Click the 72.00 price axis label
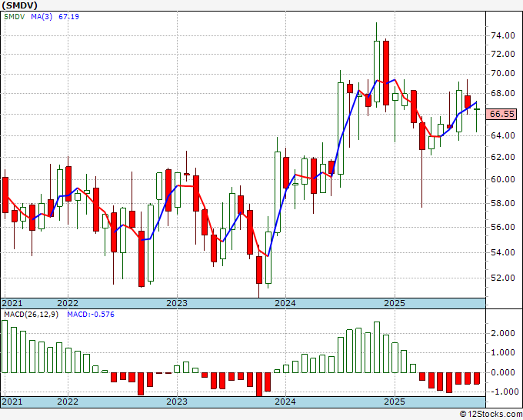The width and height of the screenshot is (523, 420). pyautogui.click(x=502, y=54)
